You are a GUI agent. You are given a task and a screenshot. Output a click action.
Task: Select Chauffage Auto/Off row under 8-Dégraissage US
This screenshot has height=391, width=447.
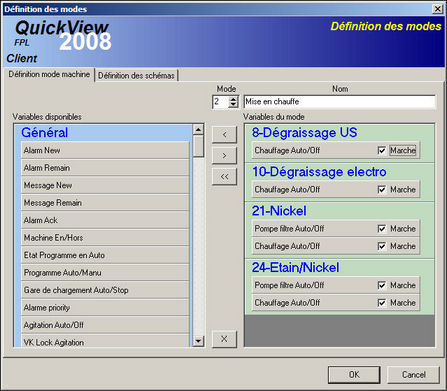[x=336, y=150]
